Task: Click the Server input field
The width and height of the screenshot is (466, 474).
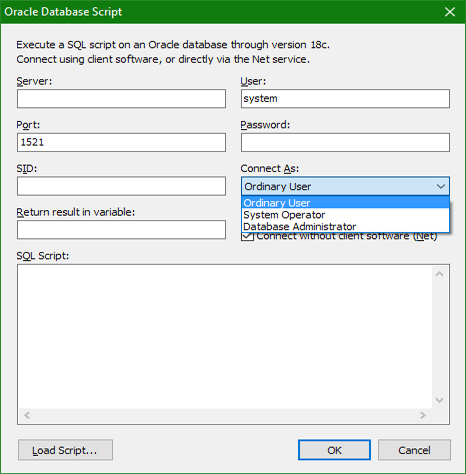Action: [121, 98]
